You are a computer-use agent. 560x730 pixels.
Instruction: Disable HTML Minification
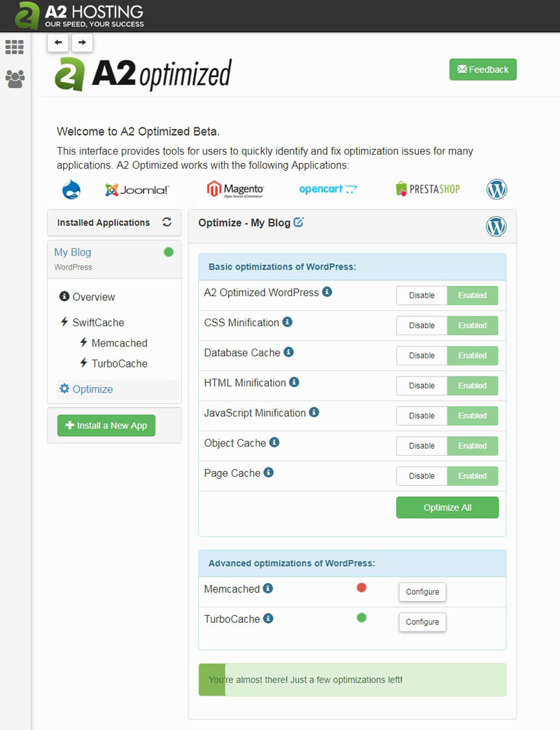coord(421,386)
